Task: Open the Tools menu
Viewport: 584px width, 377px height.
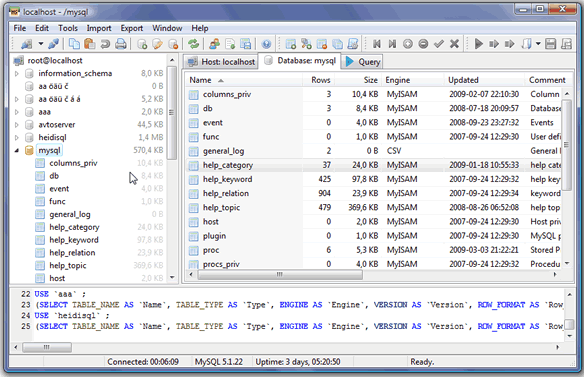Action: click(68, 28)
